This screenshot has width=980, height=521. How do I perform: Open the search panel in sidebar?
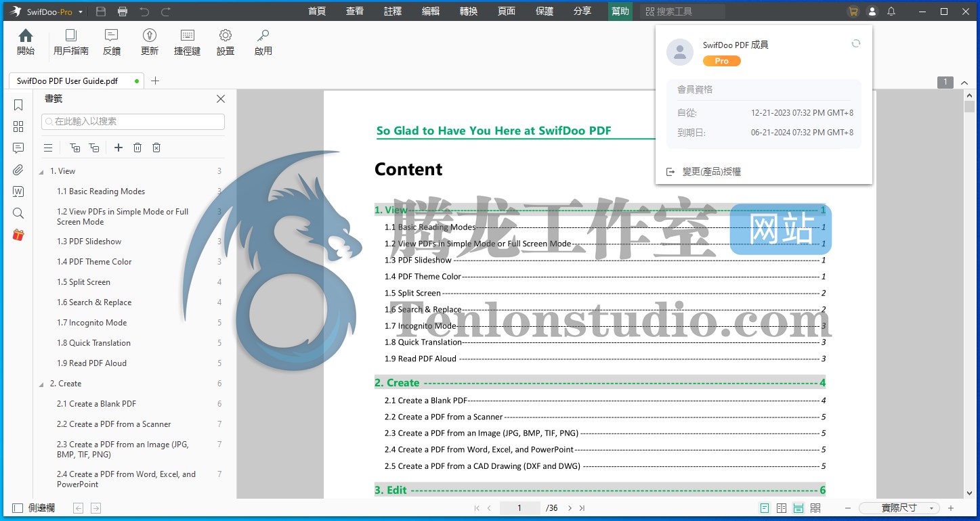(x=18, y=213)
